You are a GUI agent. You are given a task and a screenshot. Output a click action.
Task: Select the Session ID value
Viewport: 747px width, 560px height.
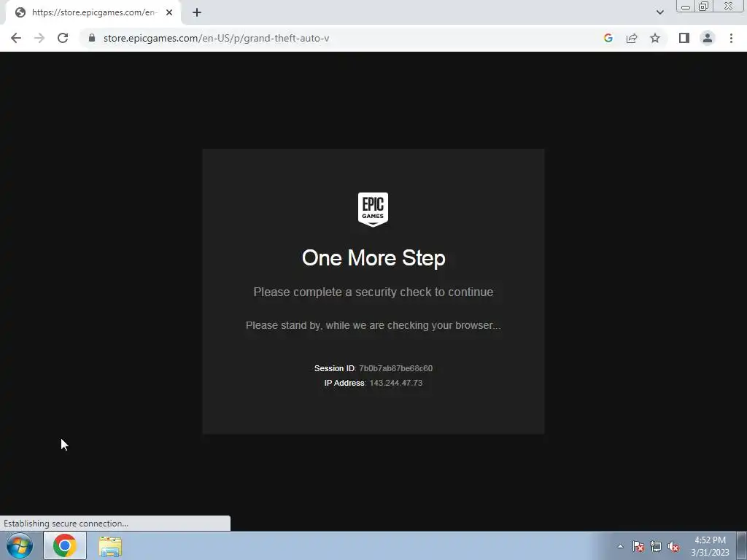click(396, 368)
